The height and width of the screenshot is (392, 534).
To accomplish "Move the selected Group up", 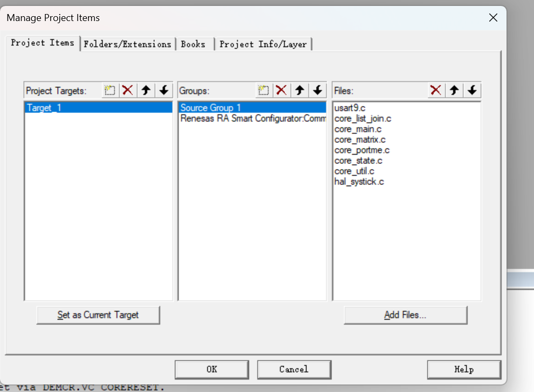I will click(300, 91).
